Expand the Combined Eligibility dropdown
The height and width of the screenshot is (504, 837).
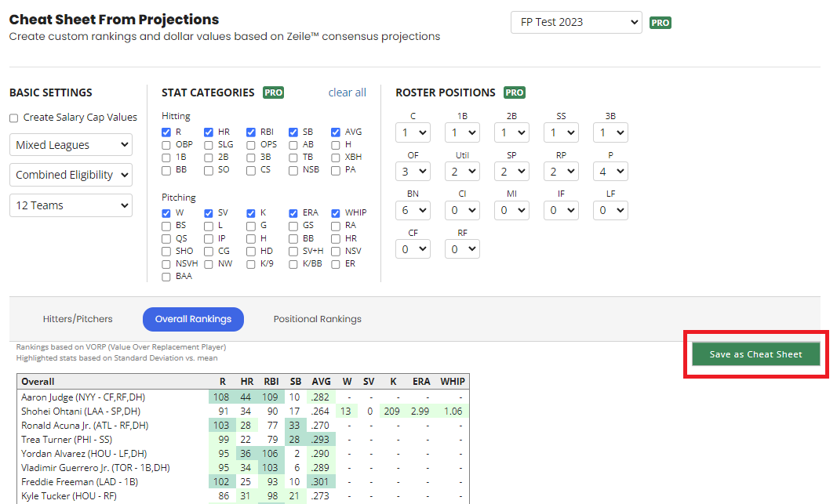coord(71,175)
